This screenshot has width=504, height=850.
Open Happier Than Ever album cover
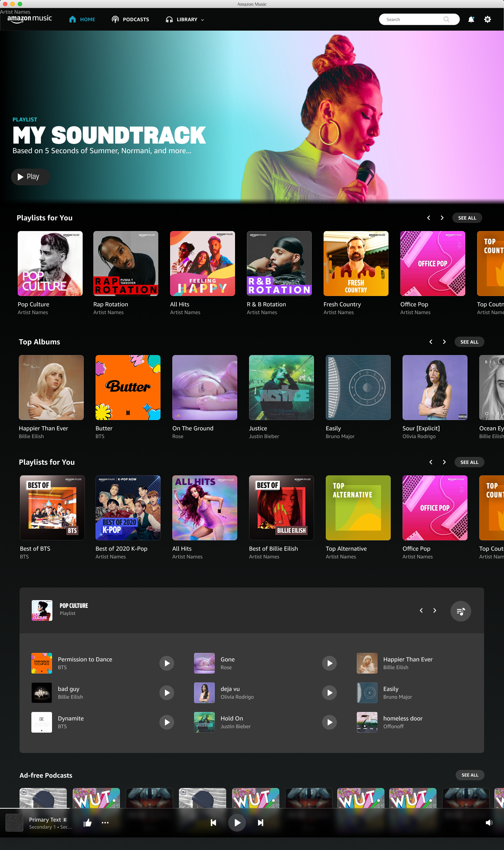pos(51,388)
